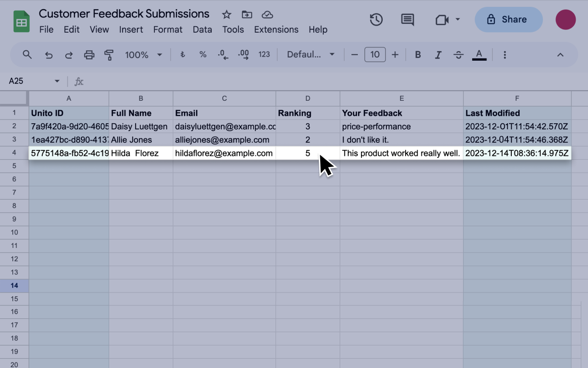Image resolution: width=588 pixels, height=368 pixels.
Task: Open the Meet camera dropdown arrow
Action: point(457,19)
